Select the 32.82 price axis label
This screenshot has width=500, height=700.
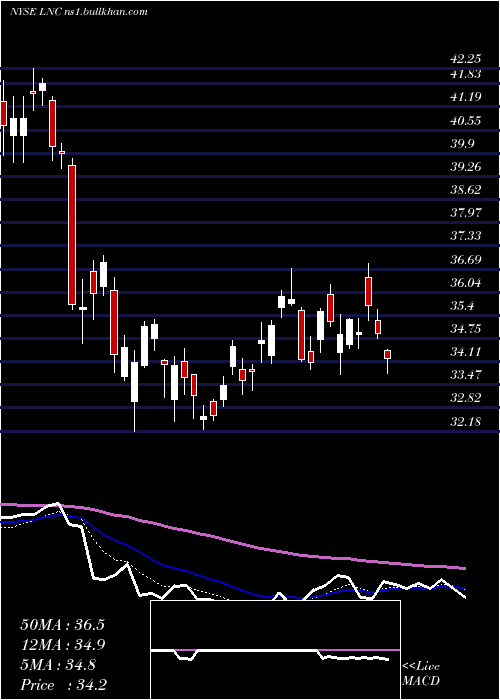coord(465,398)
